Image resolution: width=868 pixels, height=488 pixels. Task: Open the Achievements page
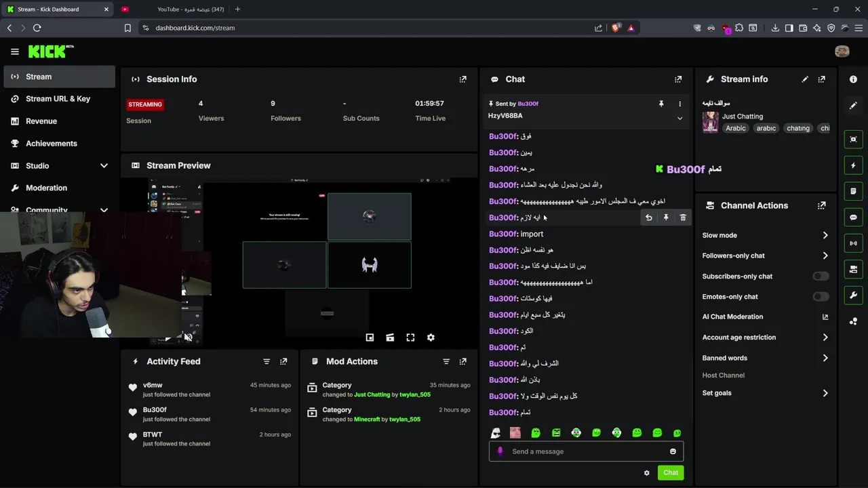coord(59,144)
